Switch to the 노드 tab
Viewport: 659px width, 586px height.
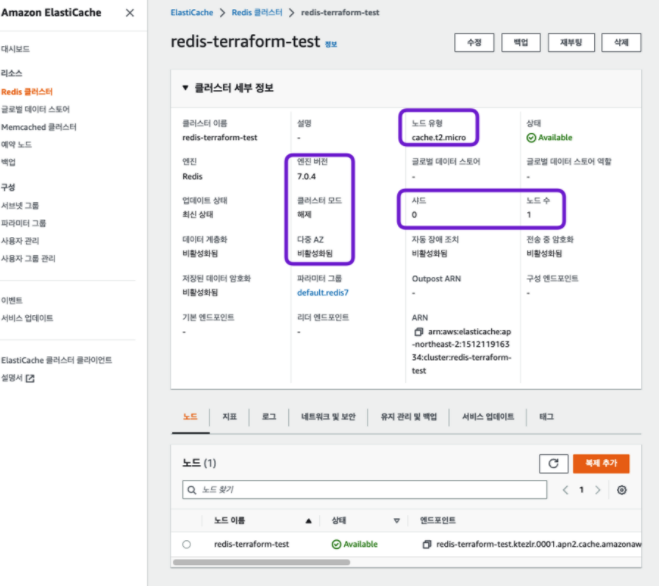click(x=190, y=417)
